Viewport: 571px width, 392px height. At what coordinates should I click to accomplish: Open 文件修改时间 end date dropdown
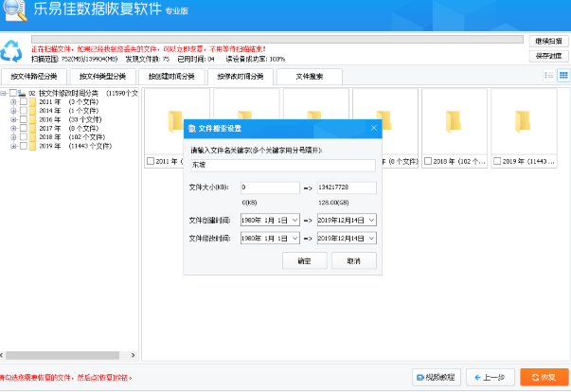pyautogui.click(x=372, y=238)
